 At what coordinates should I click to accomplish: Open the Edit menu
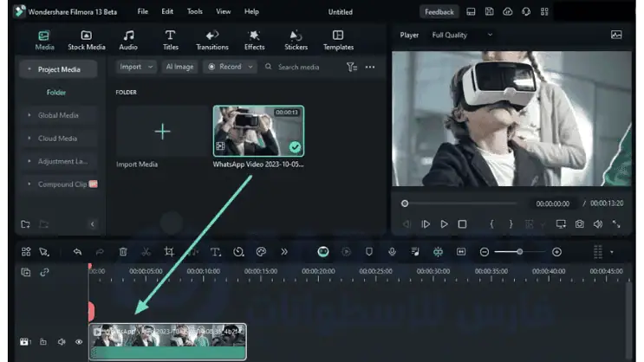pos(167,11)
